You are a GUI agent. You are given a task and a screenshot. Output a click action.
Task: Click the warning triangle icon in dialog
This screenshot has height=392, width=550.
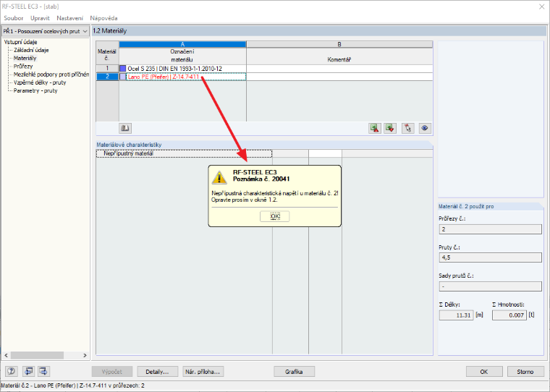tap(219, 177)
